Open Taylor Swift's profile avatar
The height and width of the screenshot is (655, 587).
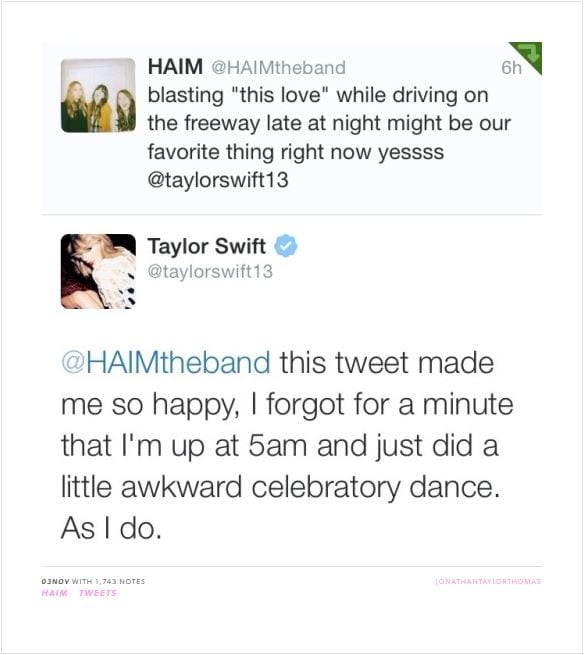98,272
